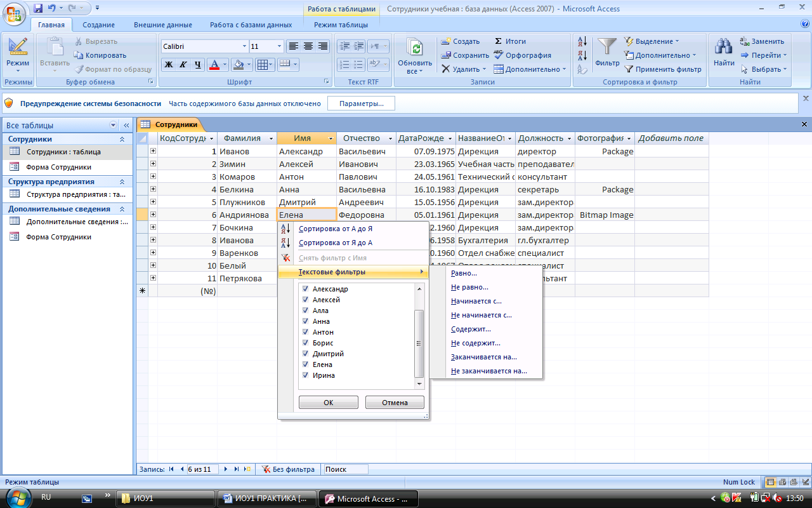Screen dimensions: 812x508
Task: Click OK in filter popup
Action: tap(328, 403)
